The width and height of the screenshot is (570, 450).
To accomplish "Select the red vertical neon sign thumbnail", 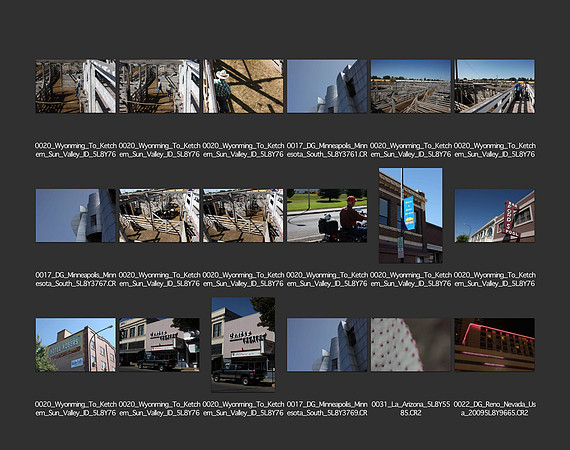I will click(x=494, y=216).
